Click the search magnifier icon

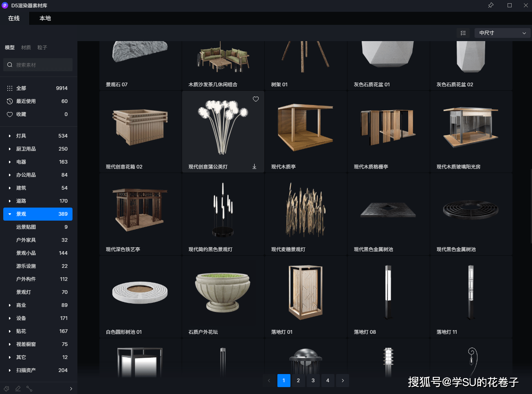[10, 65]
